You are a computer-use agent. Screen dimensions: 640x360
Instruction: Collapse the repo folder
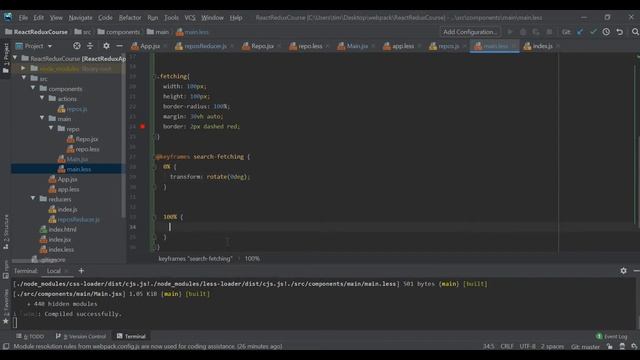point(51,129)
